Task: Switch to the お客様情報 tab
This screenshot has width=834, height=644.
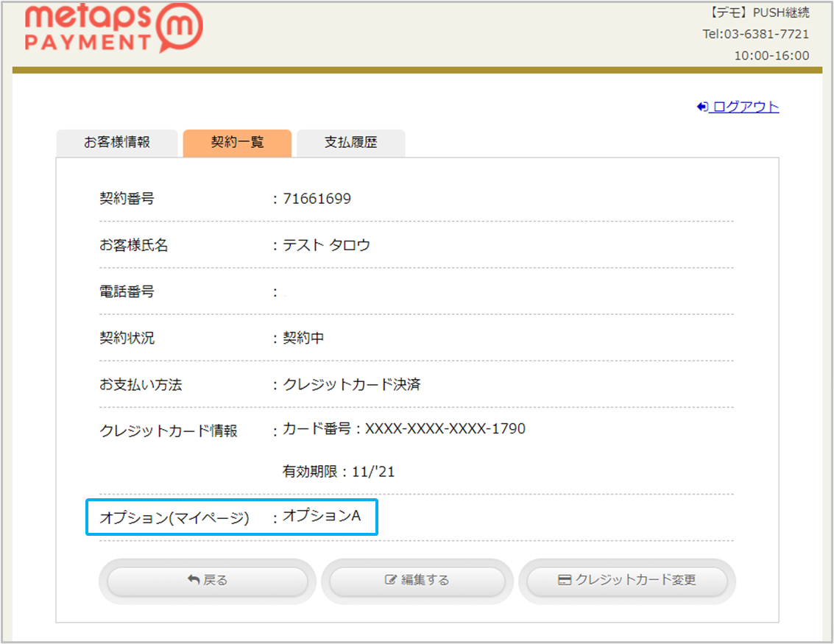Action: click(117, 143)
